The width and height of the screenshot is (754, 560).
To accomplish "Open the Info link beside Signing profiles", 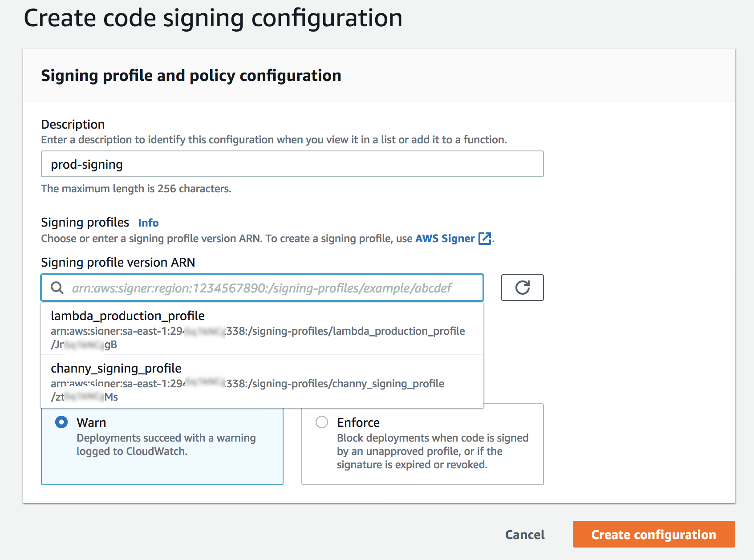I will point(148,223).
